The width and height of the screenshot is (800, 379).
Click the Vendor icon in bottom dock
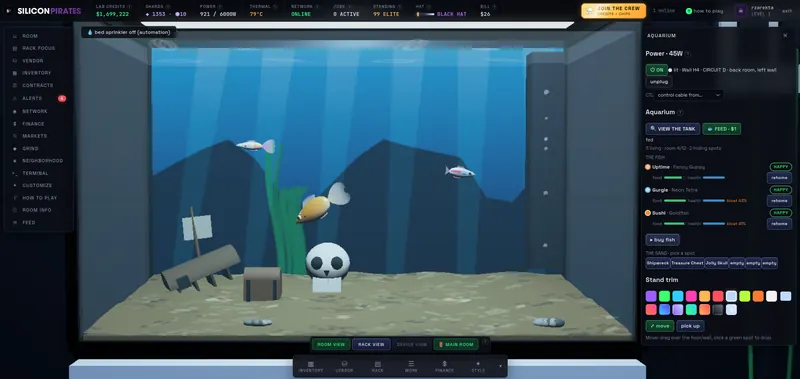click(344, 364)
